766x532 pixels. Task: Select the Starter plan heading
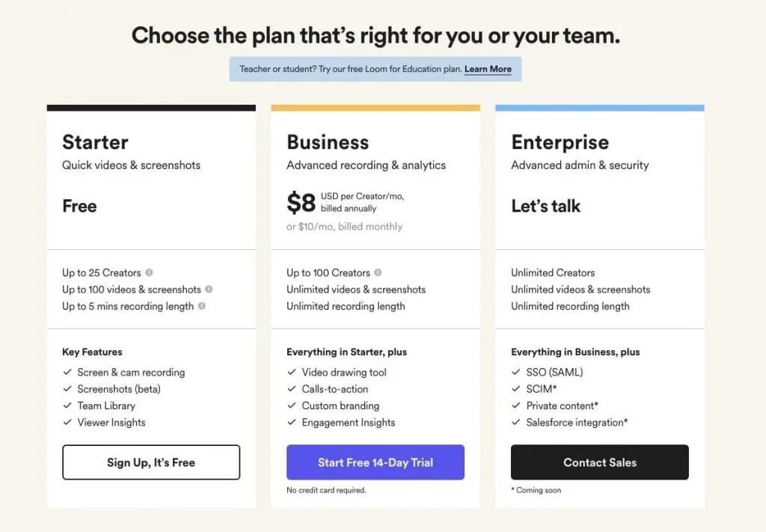click(x=95, y=142)
